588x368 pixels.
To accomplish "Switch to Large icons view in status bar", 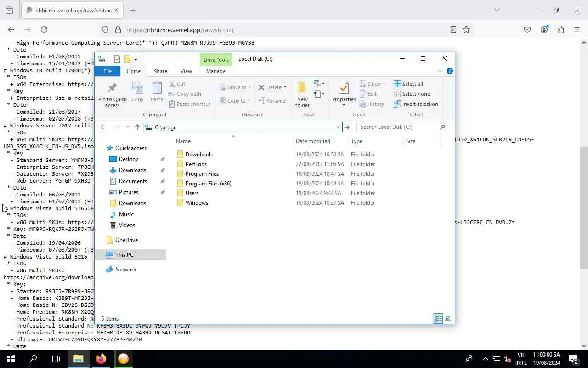I will [448, 318].
